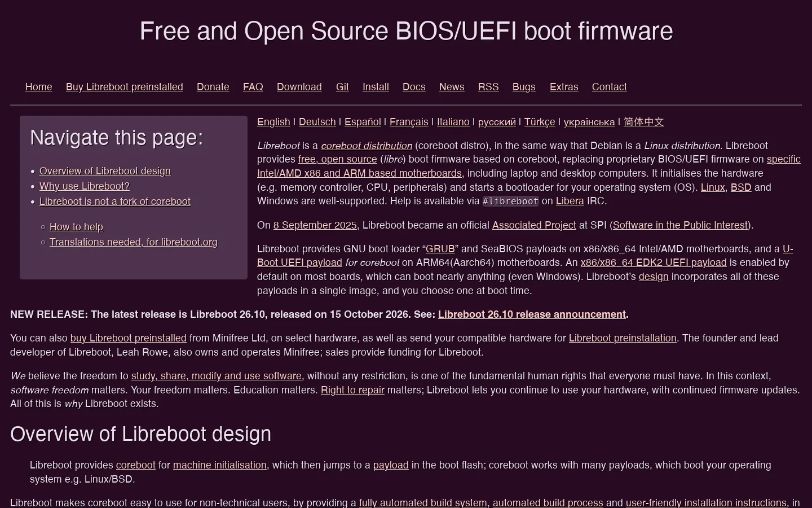
Task: Jump to Overview of Libreboot design in sidebar
Action: [x=105, y=171]
